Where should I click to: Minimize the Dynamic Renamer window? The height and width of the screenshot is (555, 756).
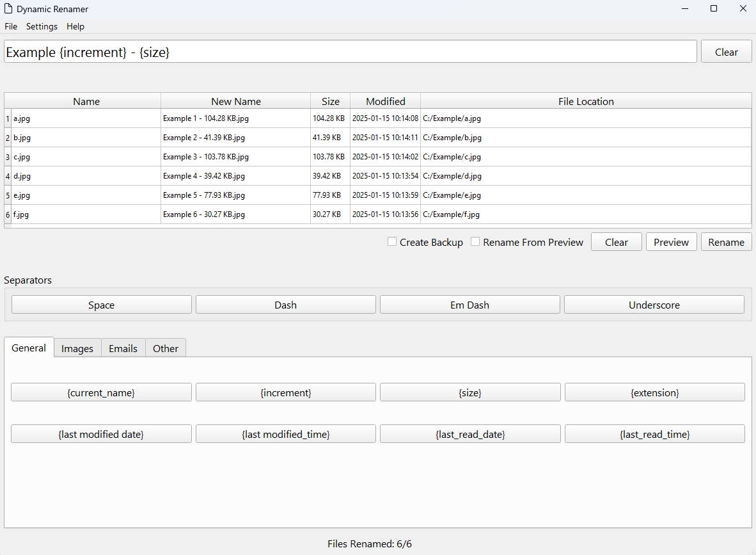pyautogui.click(x=684, y=9)
